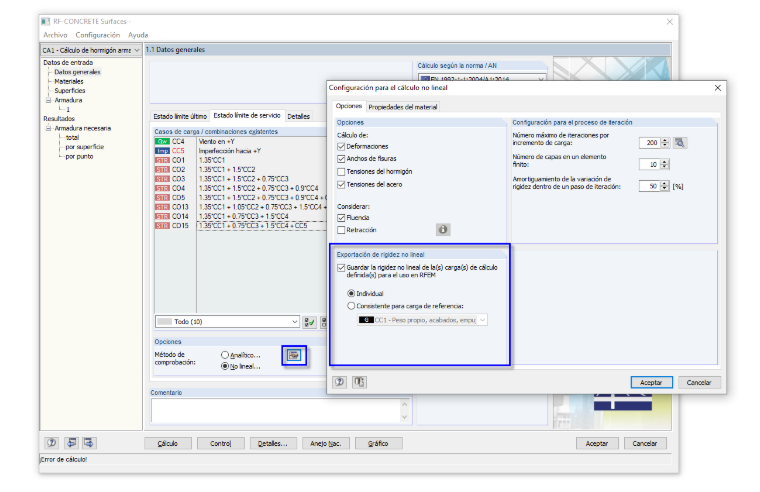This screenshot has width=760, height=492.
Task: Open Todo (10) filter dropdown
Action: pos(227,321)
